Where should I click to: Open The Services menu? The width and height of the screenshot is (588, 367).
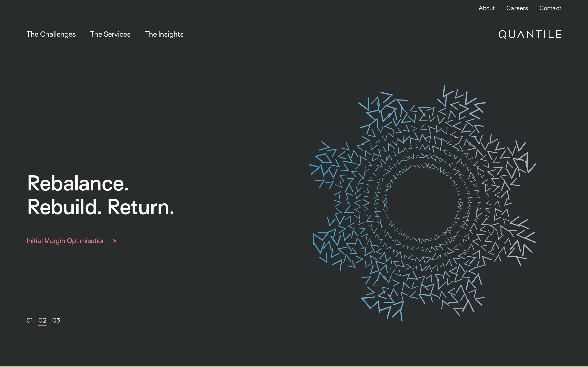pyautogui.click(x=110, y=34)
